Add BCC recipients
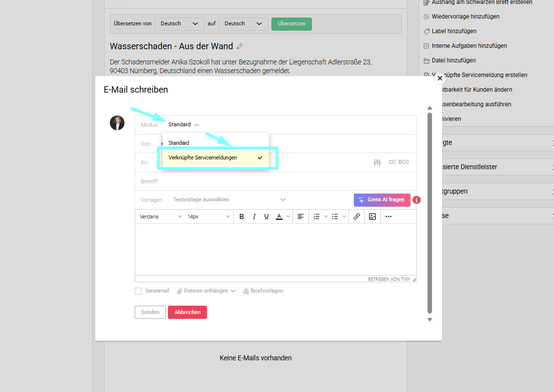This screenshot has height=392, width=554. click(x=404, y=162)
